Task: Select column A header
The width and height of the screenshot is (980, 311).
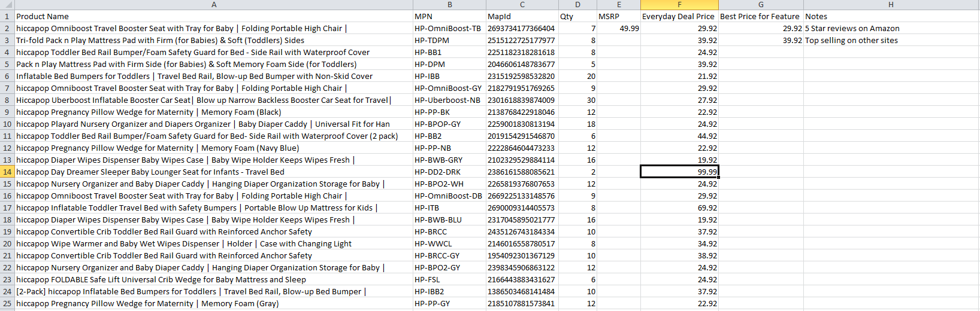Action: point(214,5)
